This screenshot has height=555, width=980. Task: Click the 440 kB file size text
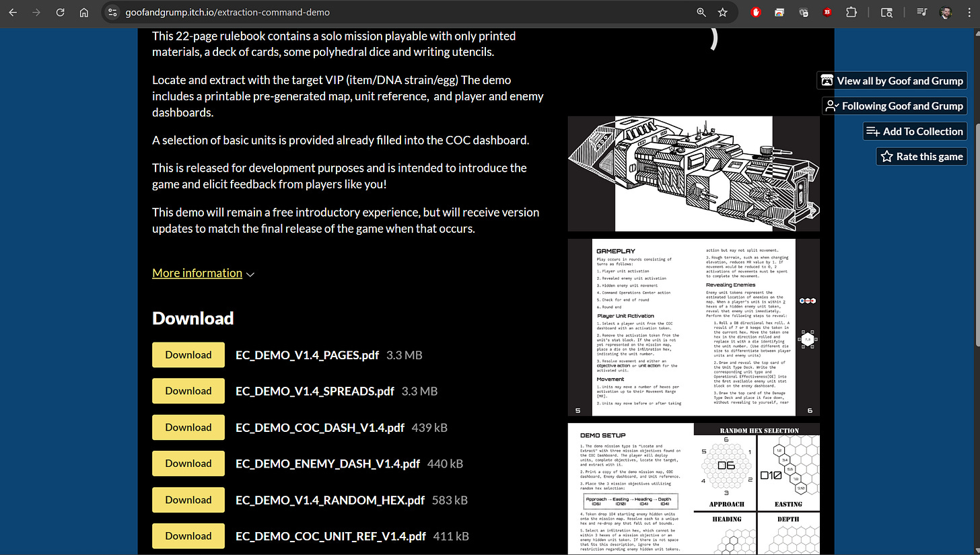(x=445, y=464)
